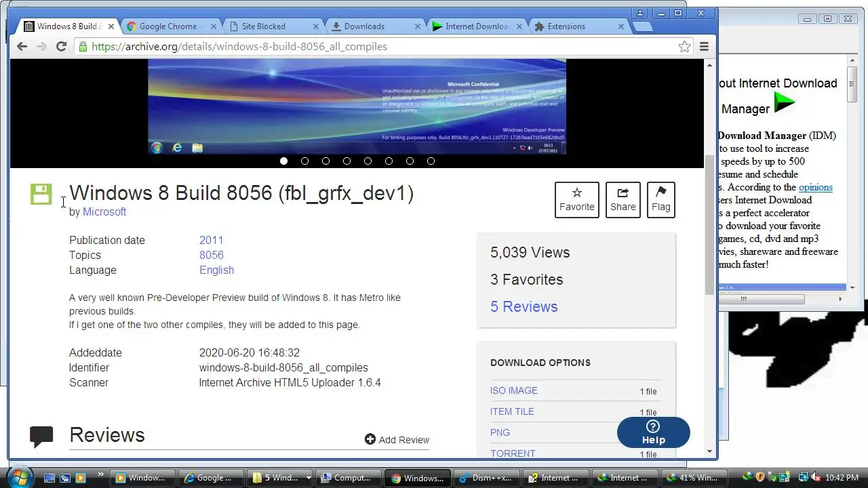Open the Chrome user profile button
The width and height of the screenshot is (868, 488).
pos(640,12)
